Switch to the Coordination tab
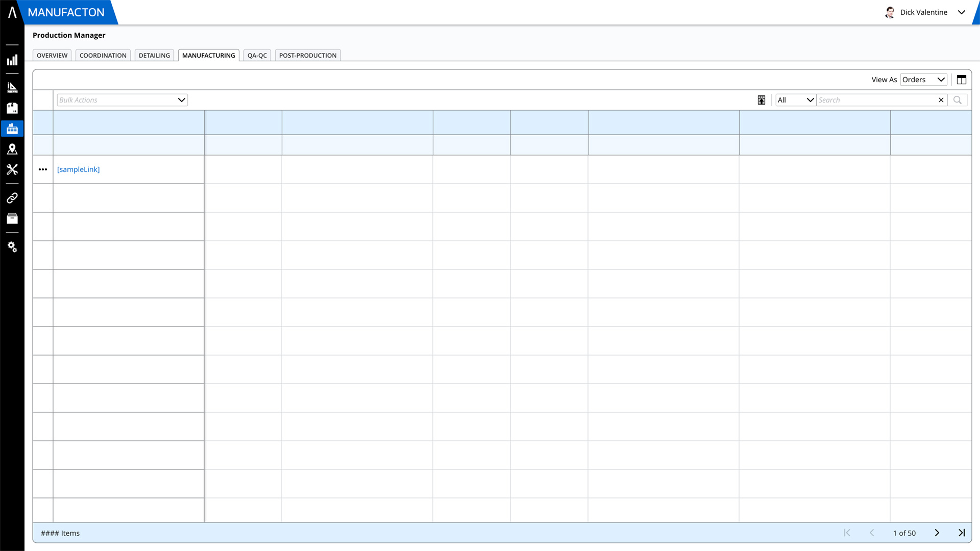980x551 pixels. [x=103, y=55]
